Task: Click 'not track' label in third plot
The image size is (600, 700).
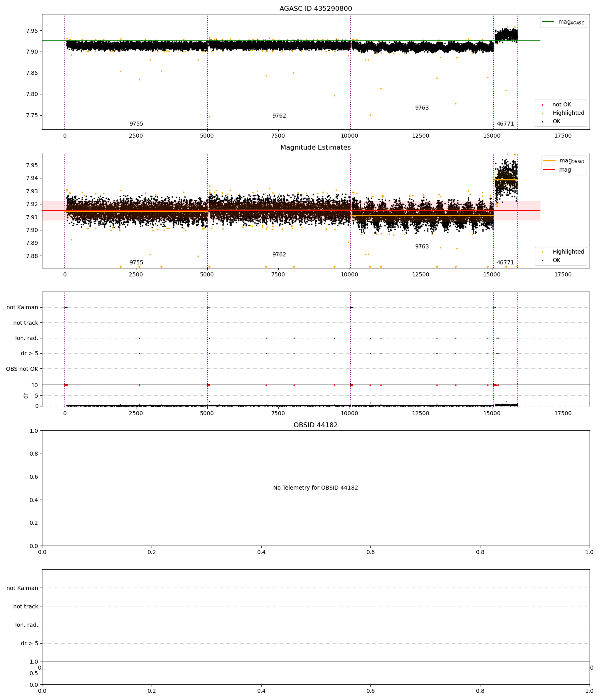Action: (x=26, y=323)
